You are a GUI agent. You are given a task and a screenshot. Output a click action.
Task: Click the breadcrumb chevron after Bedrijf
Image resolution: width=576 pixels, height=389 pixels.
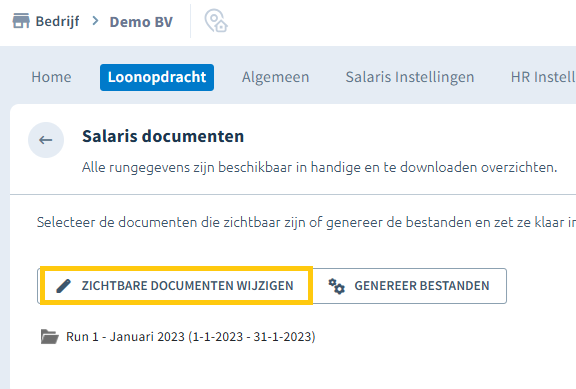(x=96, y=21)
